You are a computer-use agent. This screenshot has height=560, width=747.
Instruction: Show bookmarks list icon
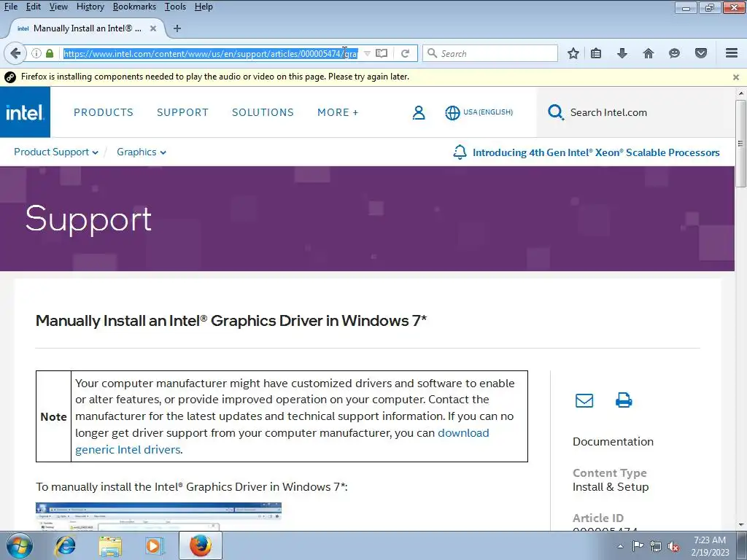coord(596,53)
